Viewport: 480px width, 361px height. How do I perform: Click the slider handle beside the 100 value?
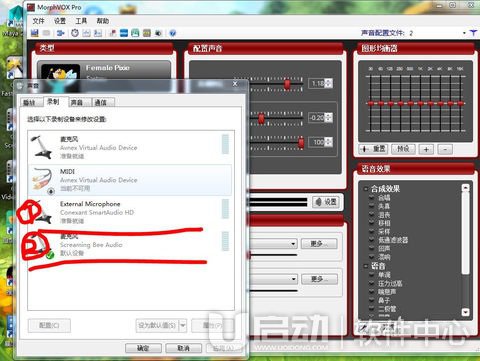[301, 143]
